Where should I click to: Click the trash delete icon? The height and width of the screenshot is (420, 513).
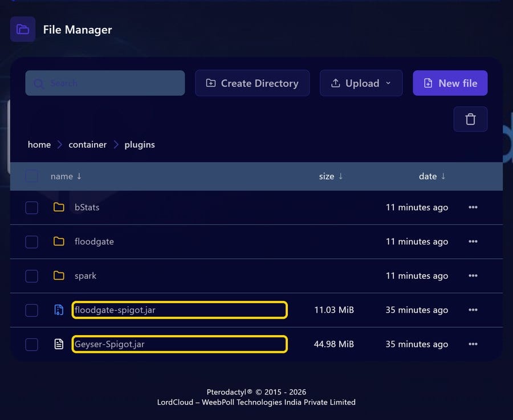tap(470, 119)
